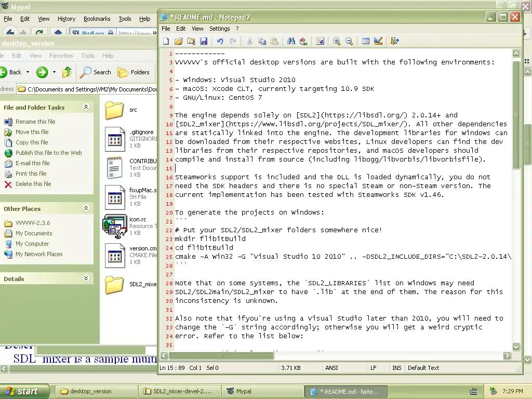Collapse the File and Folder Tasks panel

pos(86,107)
